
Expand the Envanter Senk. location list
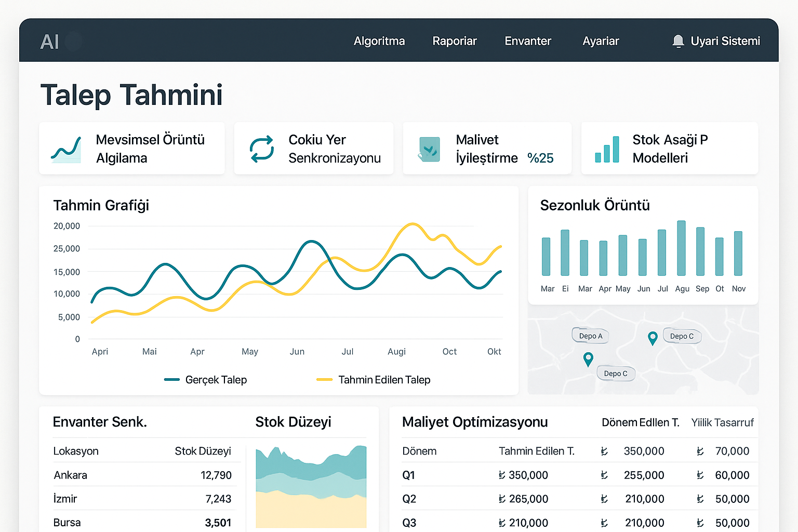coord(100,422)
